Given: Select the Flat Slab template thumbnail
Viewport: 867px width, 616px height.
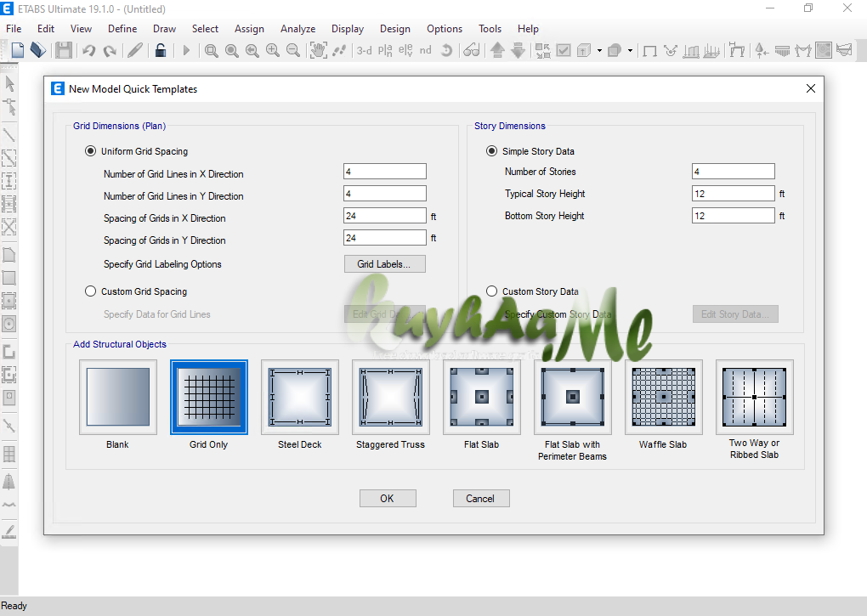Looking at the screenshot, I should point(482,397).
